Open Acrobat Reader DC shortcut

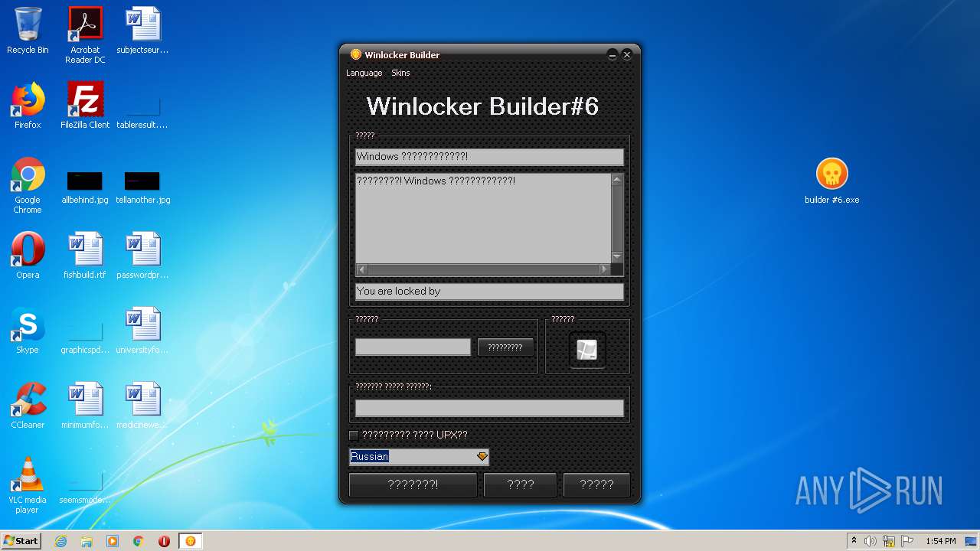pyautogui.click(x=85, y=35)
